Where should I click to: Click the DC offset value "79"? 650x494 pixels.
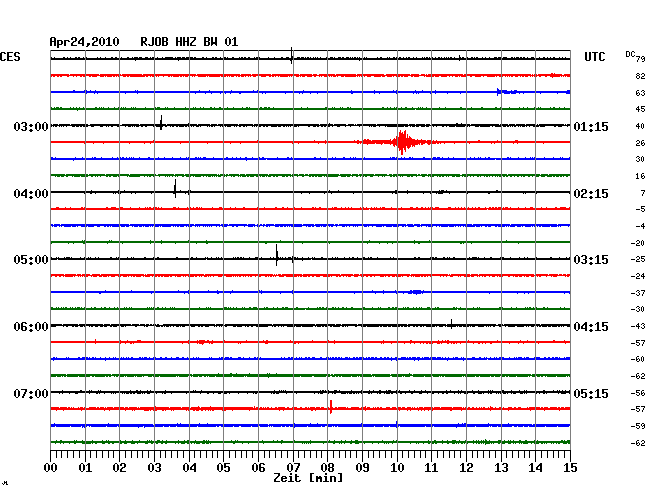[640, 59]
